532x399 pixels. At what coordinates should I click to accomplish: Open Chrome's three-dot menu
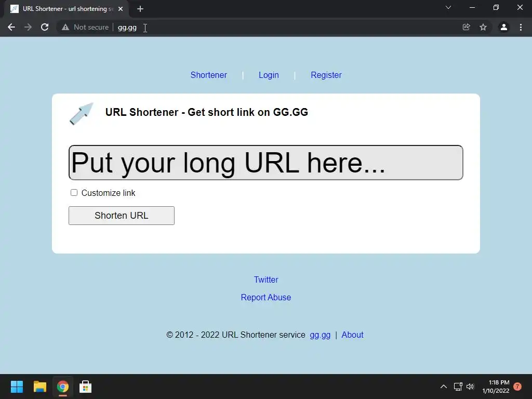[521, 27]
